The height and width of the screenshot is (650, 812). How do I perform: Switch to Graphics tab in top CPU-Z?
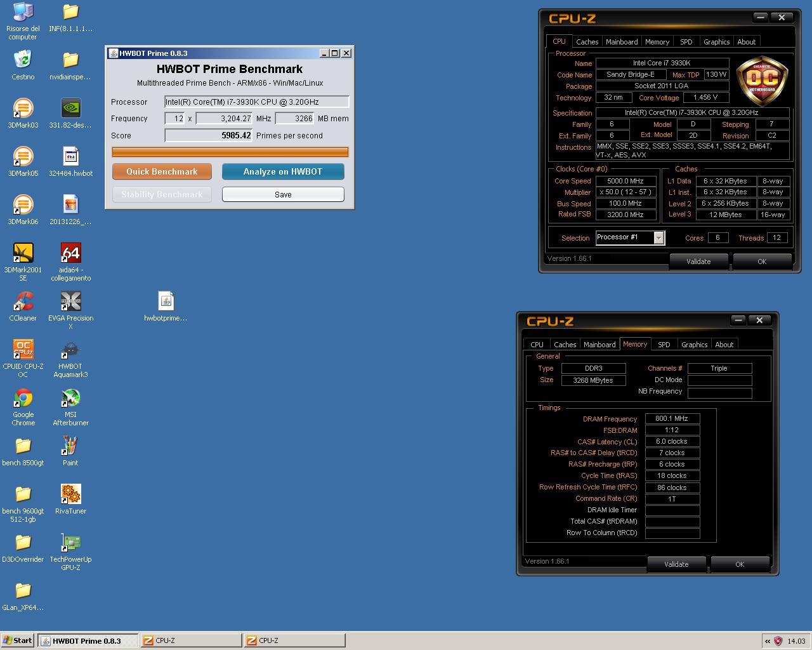click(717, 42)
